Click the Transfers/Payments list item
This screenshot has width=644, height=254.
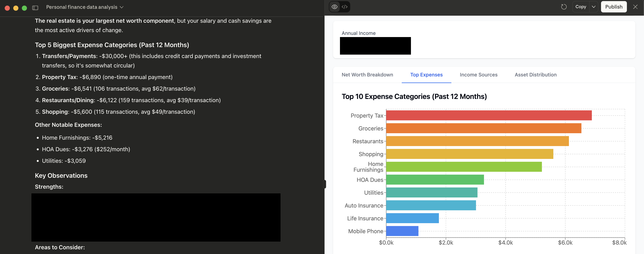tap(152, 61)
